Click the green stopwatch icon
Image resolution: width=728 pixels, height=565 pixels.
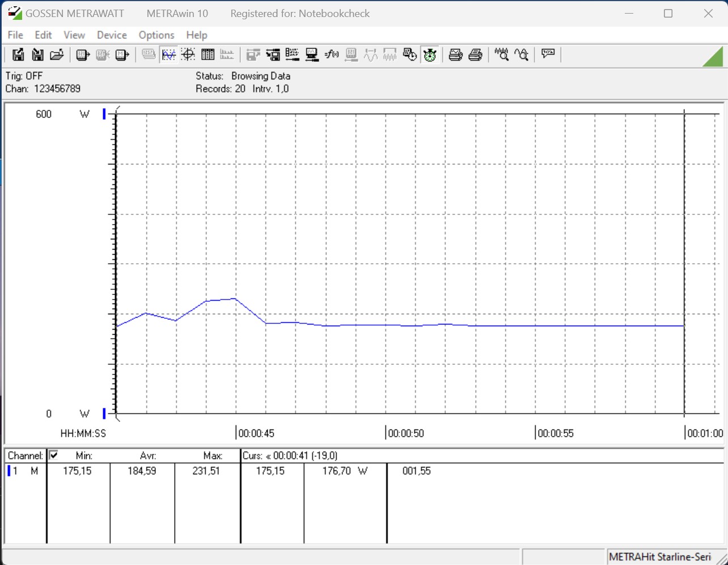coord(430,55)
